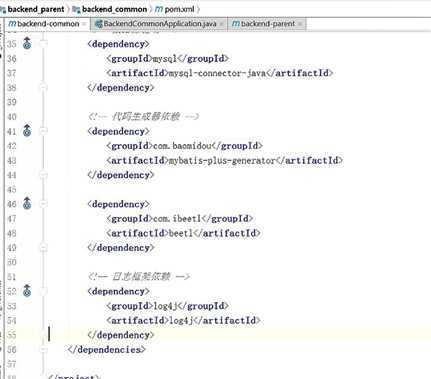Click com.baomidou groupId text
This screenshot has height=379, width=431.
(182, 146)
